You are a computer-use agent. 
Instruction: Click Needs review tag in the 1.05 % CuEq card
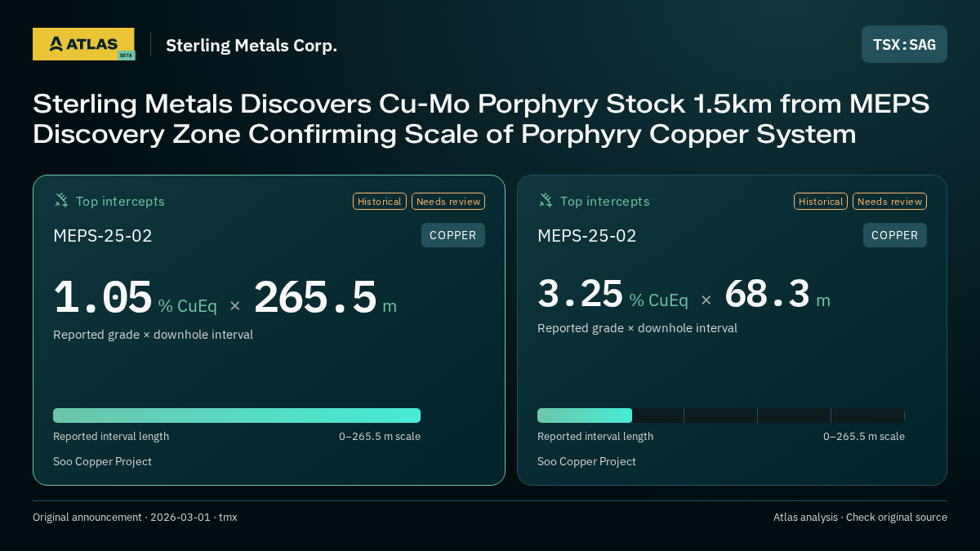pos(448,202)
